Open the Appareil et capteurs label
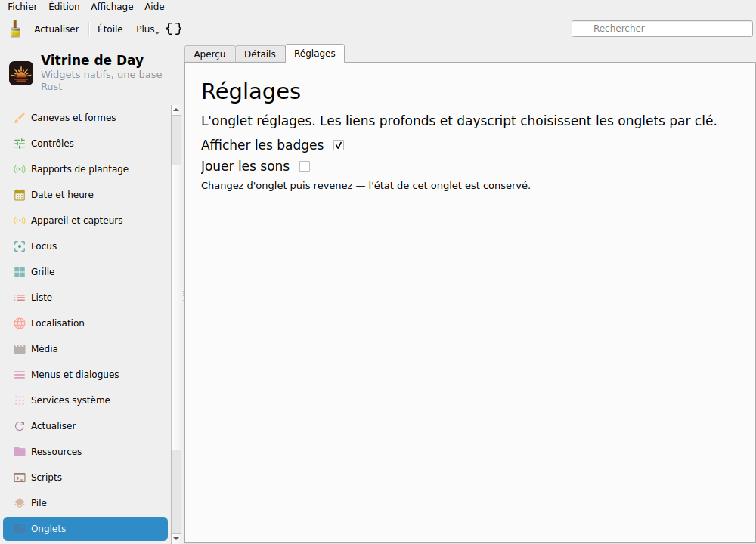This screenshot has width=756, height=544. click(76, 220)
